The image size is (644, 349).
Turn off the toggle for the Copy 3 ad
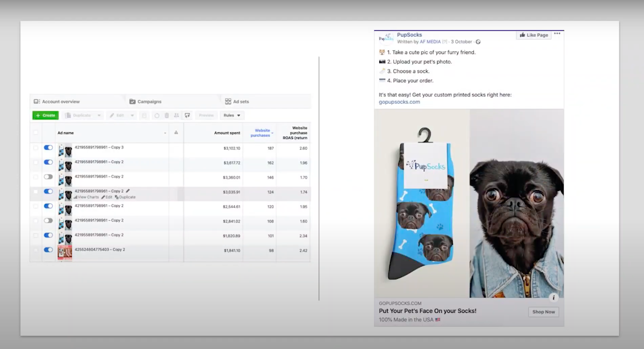point(48,148)
